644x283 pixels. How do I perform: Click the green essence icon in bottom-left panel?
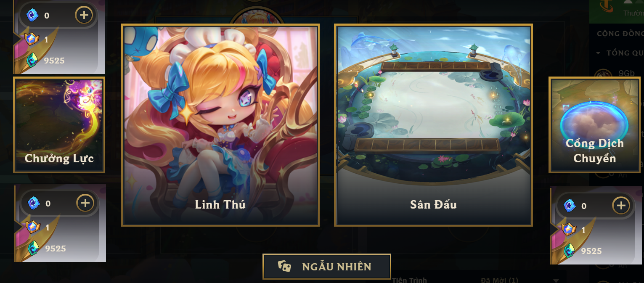click(34, 248)
